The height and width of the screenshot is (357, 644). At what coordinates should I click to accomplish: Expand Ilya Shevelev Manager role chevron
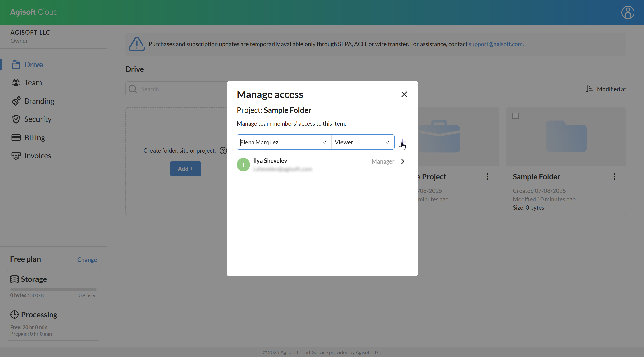(x=403, y=161)
